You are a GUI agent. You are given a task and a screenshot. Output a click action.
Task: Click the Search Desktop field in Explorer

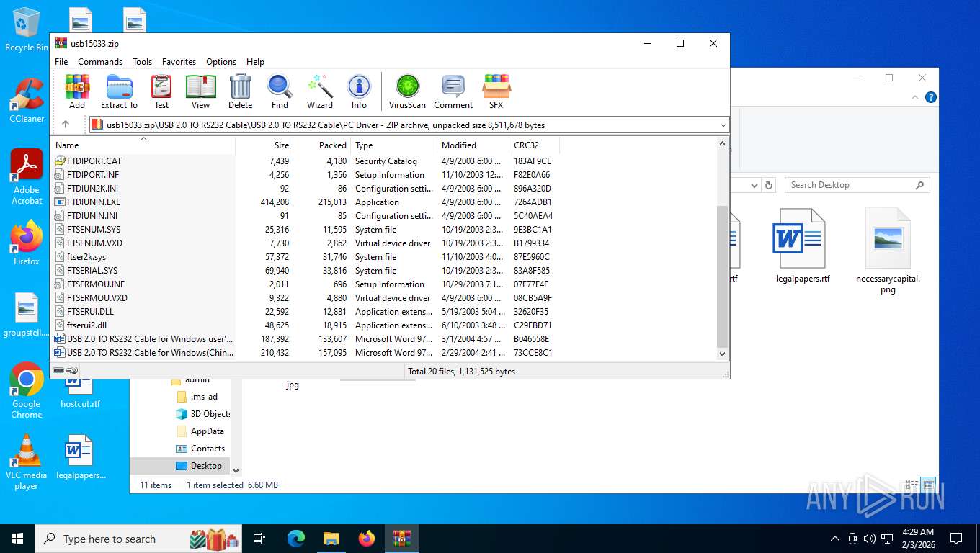857,185
